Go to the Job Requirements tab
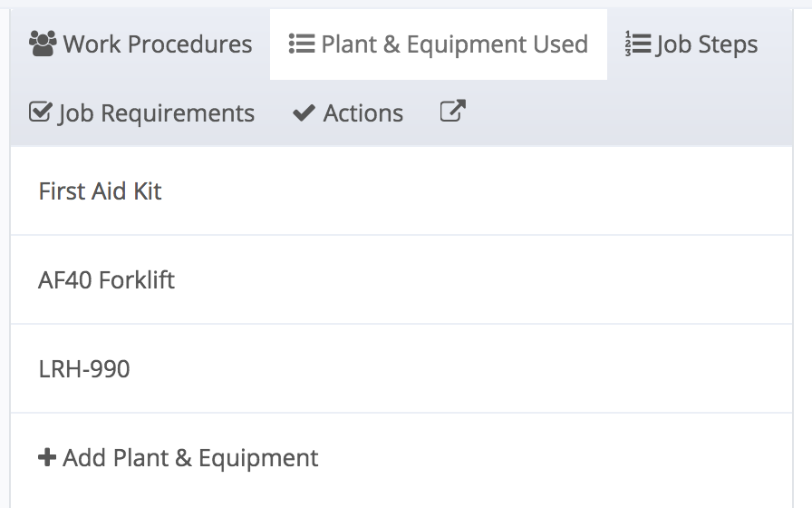Viewport: 812px width, 508px height. point(142,113)
